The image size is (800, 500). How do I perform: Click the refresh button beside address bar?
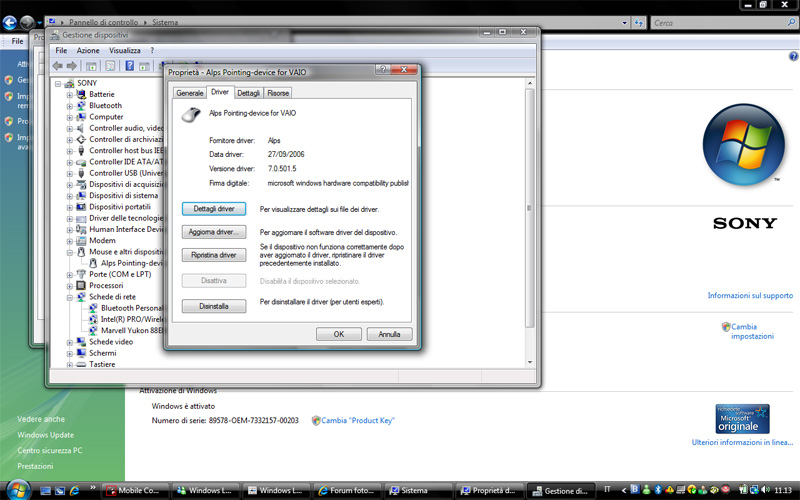click(639, 22)
